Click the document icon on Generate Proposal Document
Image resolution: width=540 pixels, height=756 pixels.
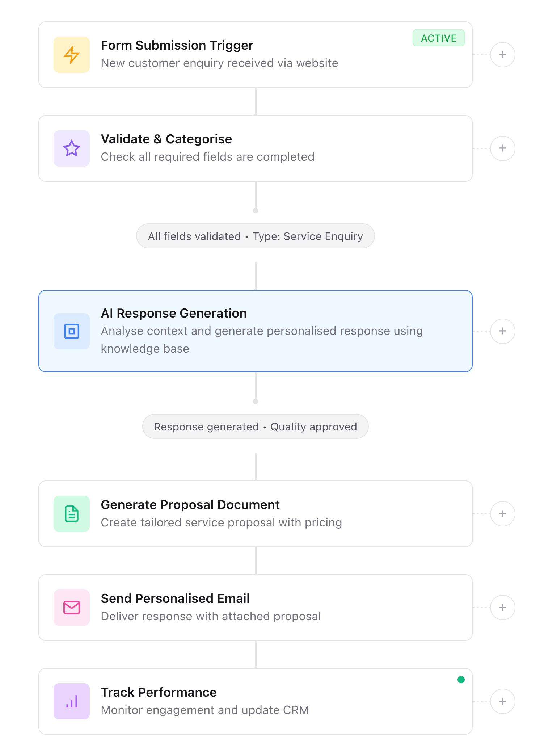71,514
